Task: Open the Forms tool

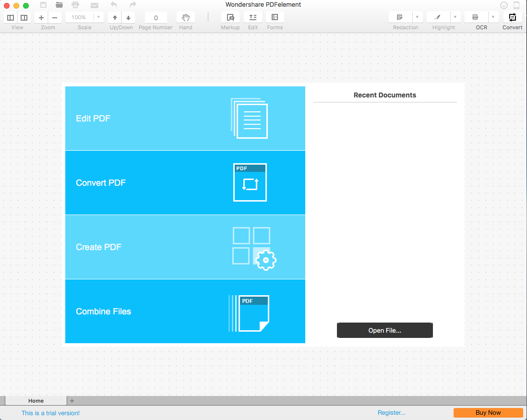Action: click(275, 17)
